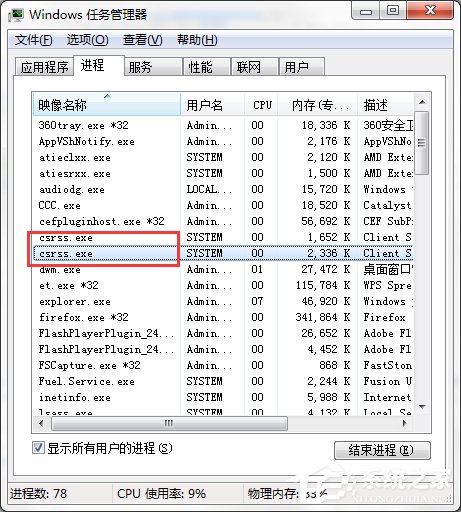Viewport: 461px width, 512px height.
Task: Open the 帮助(H) menu
Action: [x=197, y=40]
